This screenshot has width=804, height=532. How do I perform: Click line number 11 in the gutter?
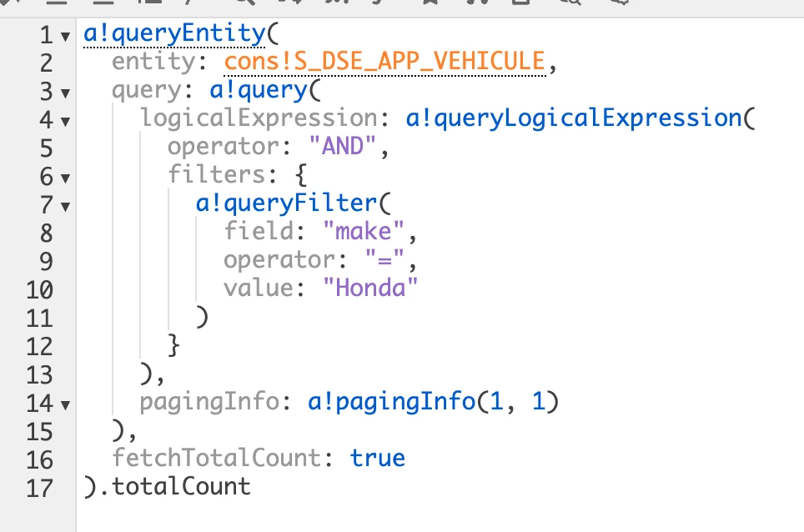tap(39, 319)
